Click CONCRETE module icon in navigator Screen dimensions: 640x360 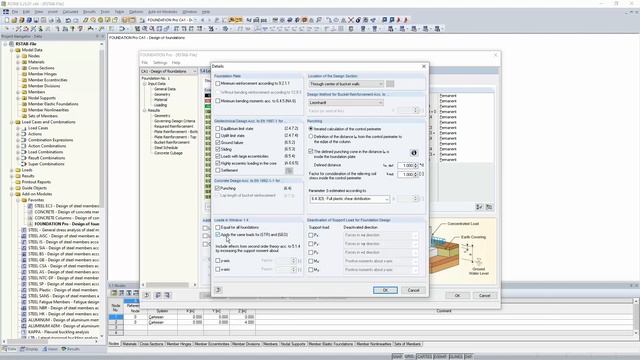(x=30, y=212)
